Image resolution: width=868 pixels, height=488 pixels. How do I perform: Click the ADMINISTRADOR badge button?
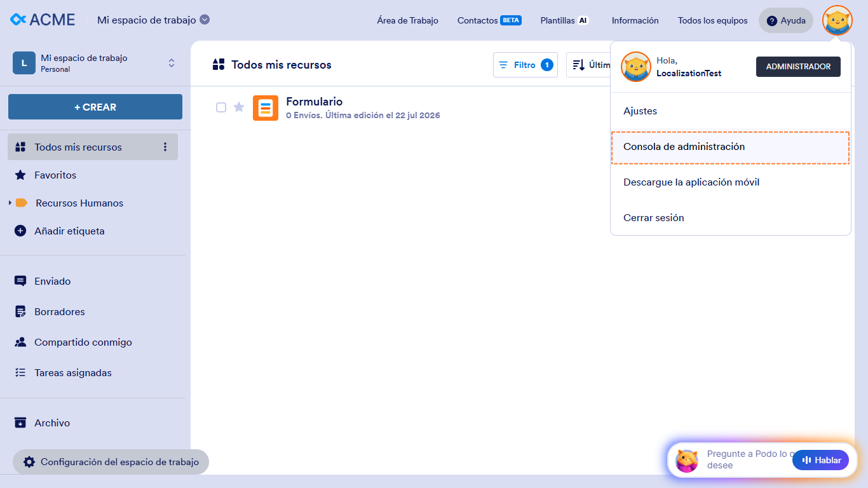(x=798, y=67)
